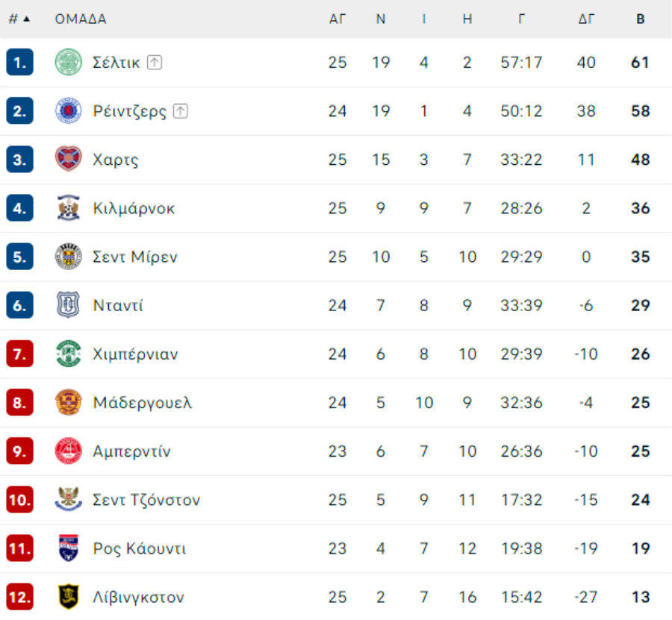Click the promotion arrow beside Σέλτικ

click(x=155, y=63)
